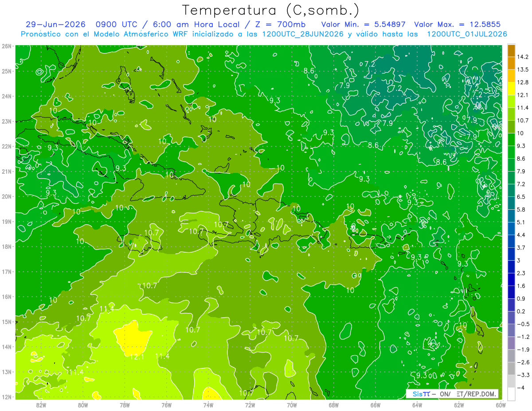Click the "12.1" contour label on the map
The image size is (532, 411).
click(137, 356)
